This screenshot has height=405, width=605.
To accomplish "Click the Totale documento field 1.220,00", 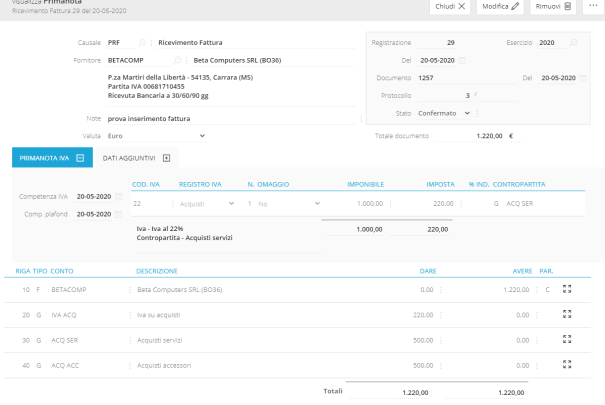I will (x=470, y=136).
